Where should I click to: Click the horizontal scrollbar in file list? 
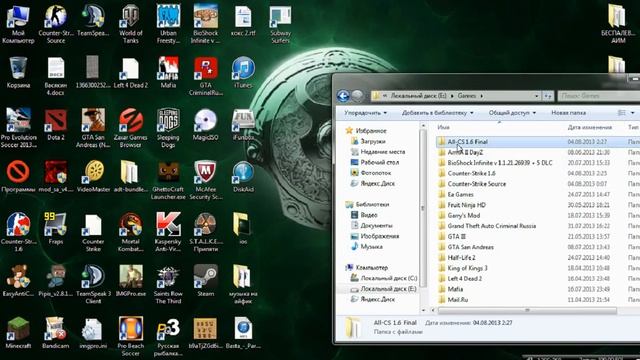click(x=527, y=311)
